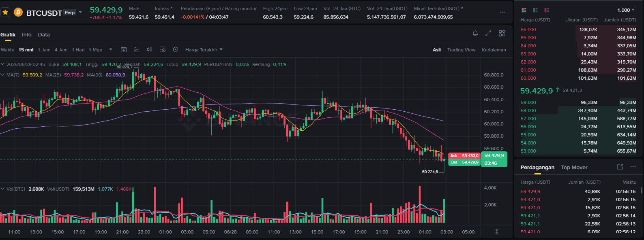
Task: Click the MA(99) value 60.050,9
Action: (x=116, y=75)
